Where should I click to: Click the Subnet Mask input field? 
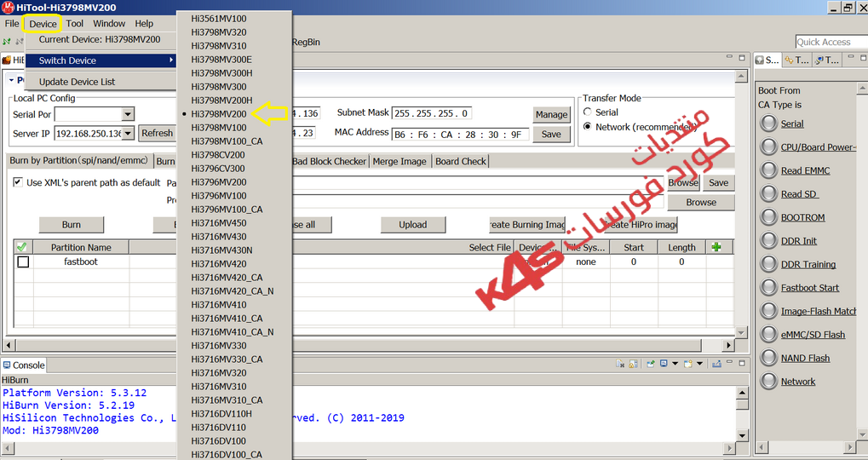tap(432, 113)
